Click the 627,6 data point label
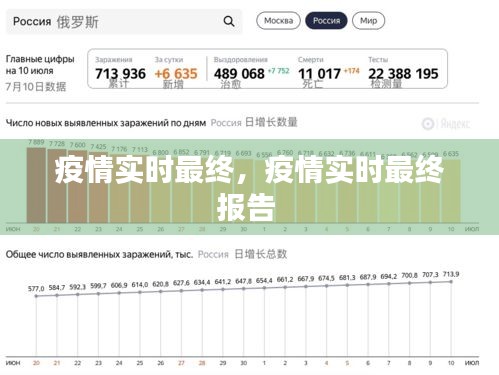Viewport: 499px width, 375px height. click(181, 283)
